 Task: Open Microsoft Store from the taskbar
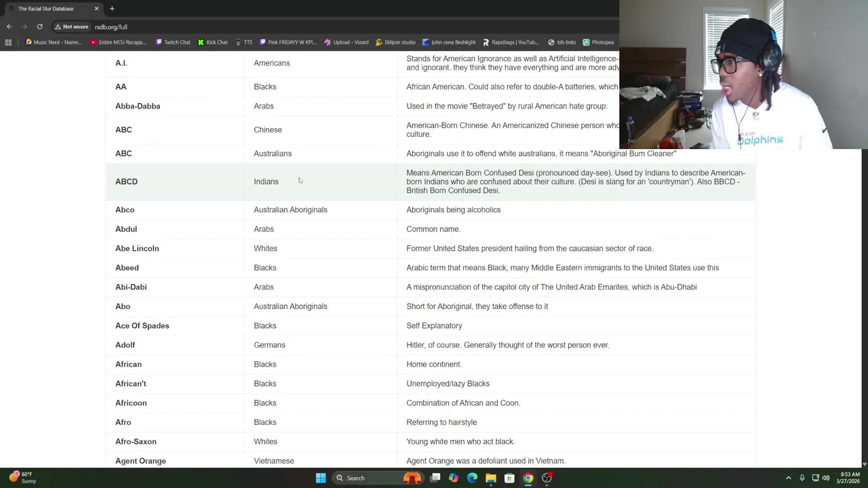[509, 478]
